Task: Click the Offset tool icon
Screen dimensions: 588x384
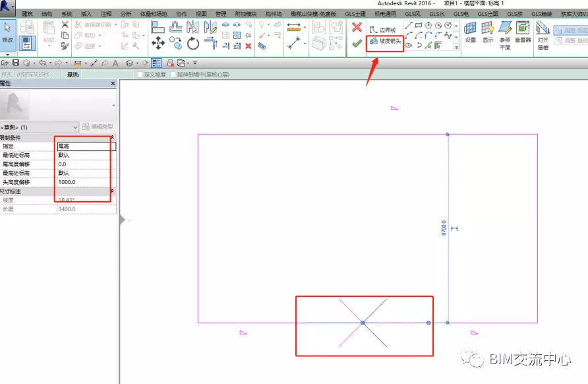Action: 175,27
